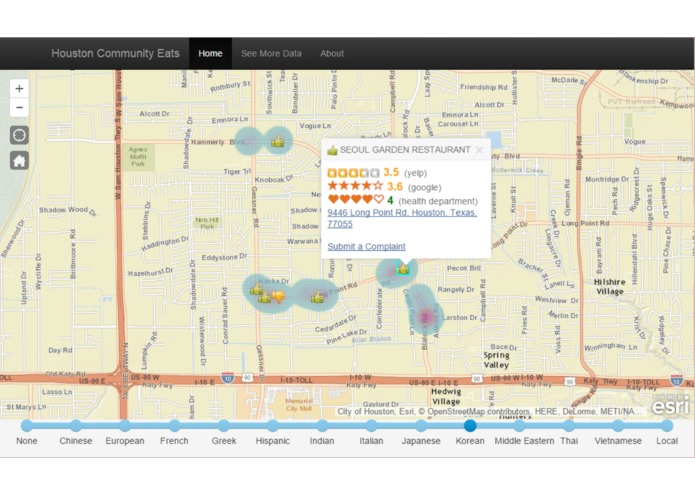Click the Hedwig Village map label
695x494 pixels.
[446, 397]
